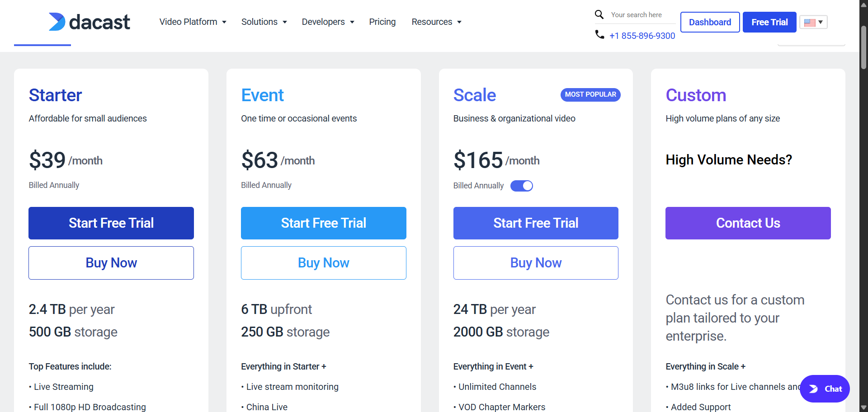The image size is (868, 412).
Task: Click 'Unlimited Channels' feature
Action: 497,387
